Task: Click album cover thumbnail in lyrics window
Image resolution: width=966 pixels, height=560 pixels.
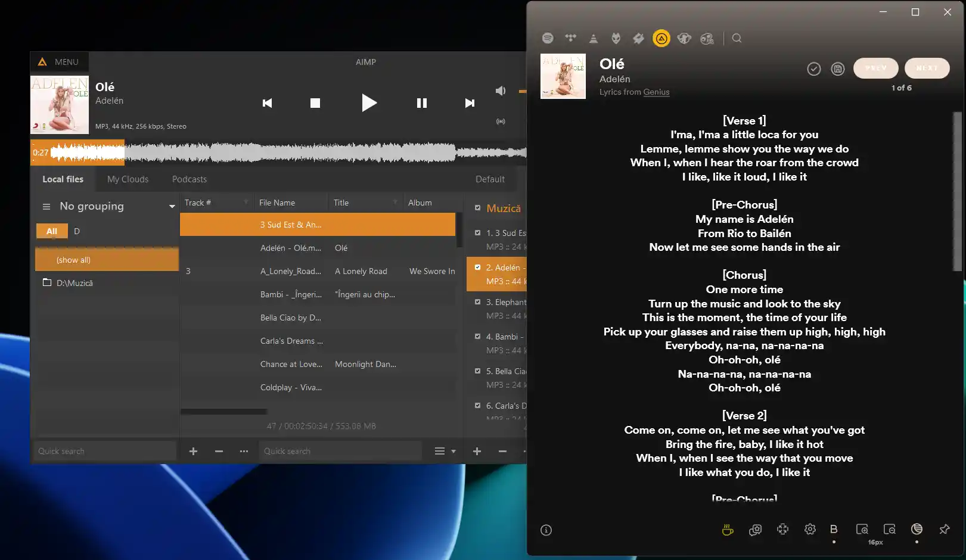Action: pos(563,76)
